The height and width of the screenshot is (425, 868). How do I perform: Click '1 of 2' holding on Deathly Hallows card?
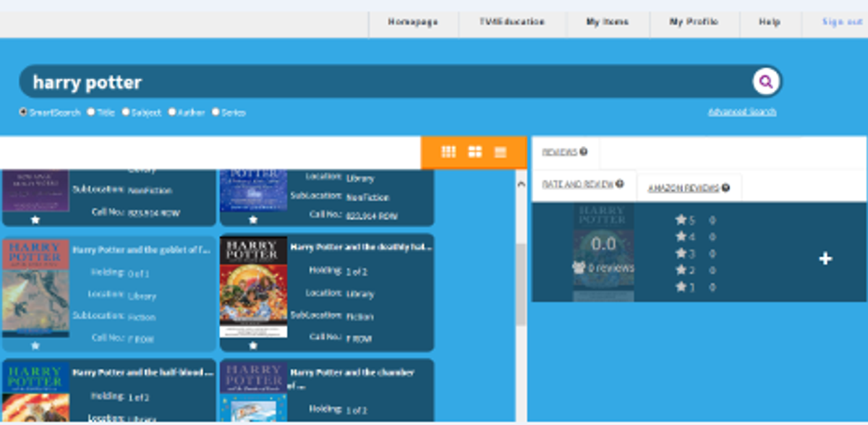coord(357,272)
